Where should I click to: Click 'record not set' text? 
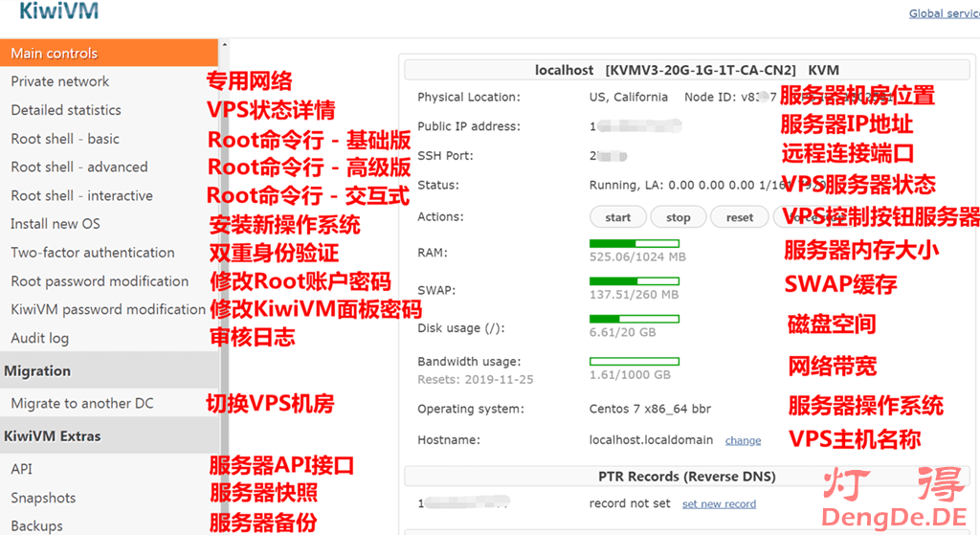[630, 503]
